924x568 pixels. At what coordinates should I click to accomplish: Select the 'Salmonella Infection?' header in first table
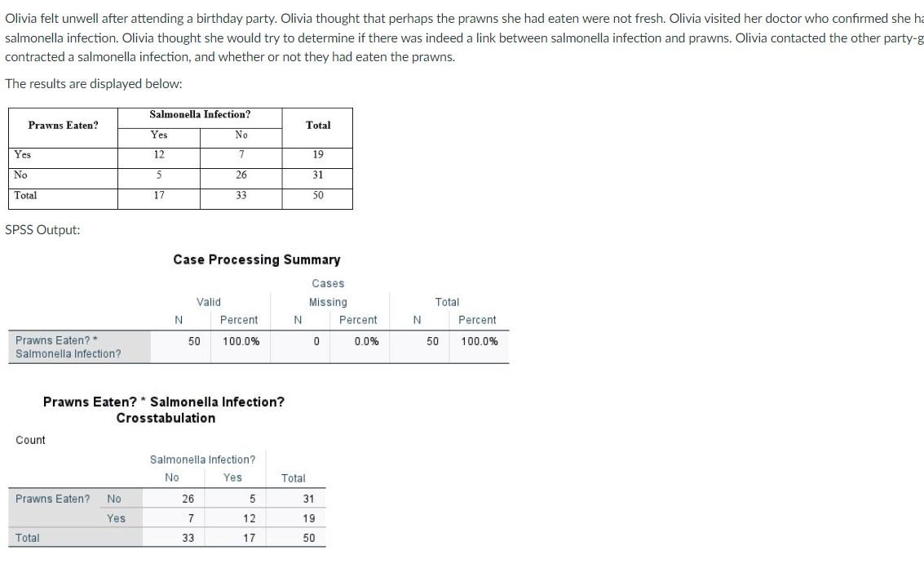tap(200, 114)
